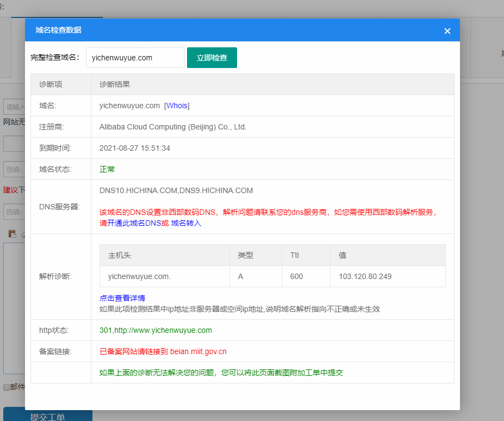Click the 类型 column header
The image size is (504, 421).
coord(245,255)
